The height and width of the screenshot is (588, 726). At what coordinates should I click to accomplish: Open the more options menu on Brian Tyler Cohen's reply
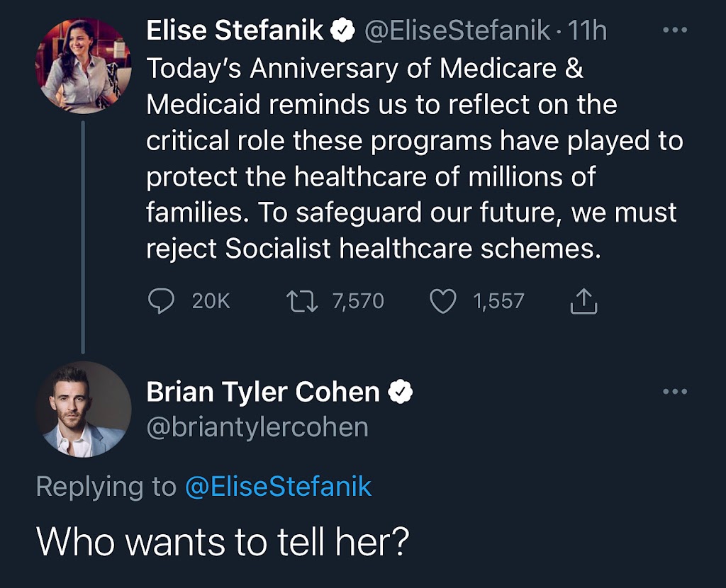pyautogui.click(x=674, y=391)
